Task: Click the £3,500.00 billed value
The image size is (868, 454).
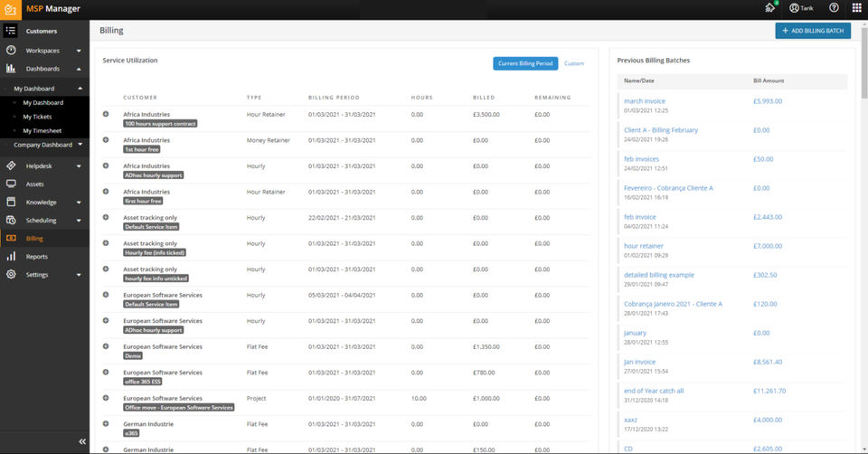Action: coord(486,115)
